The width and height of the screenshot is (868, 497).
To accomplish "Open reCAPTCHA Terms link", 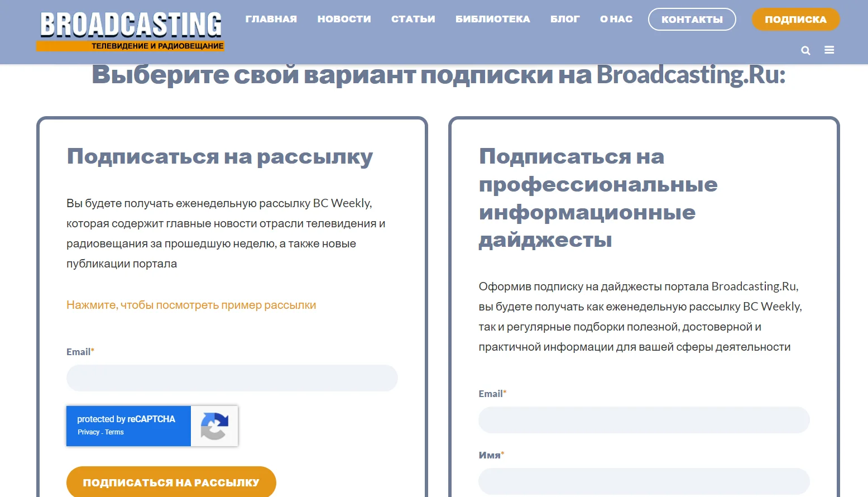I will (114, 432).
